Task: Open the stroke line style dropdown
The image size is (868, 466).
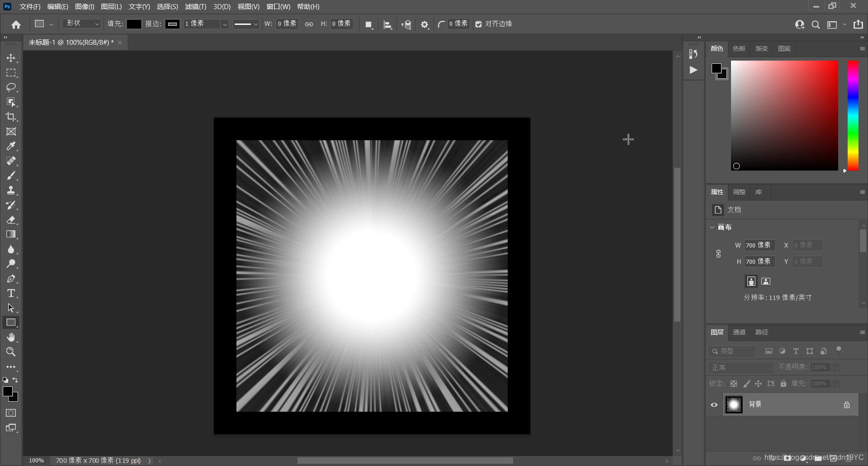Action: coord(245,24)
